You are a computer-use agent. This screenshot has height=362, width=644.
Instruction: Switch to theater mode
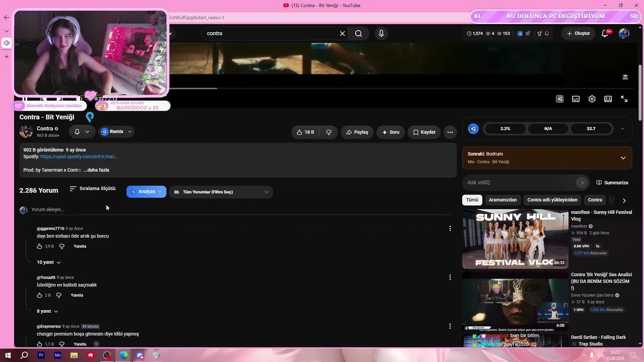point(608,99)
